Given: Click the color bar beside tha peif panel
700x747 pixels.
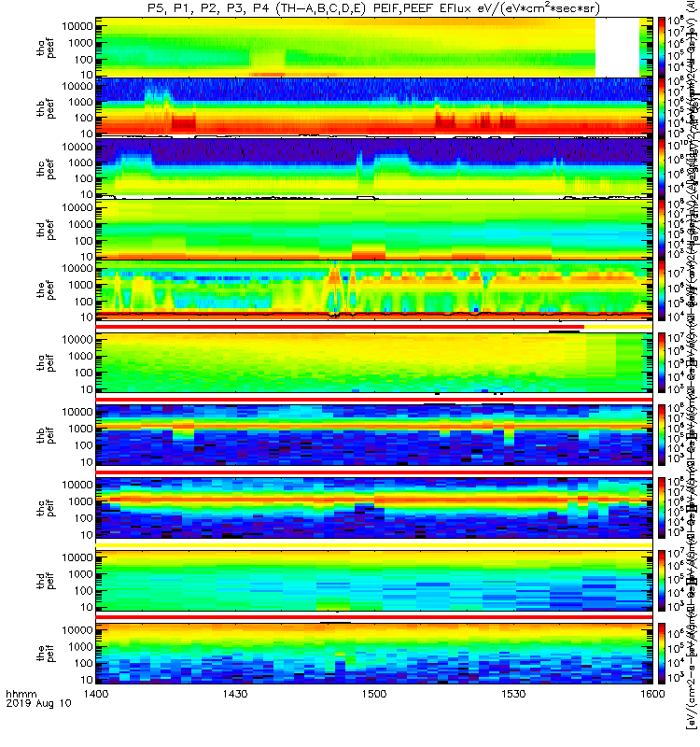Looking at the screenshot, I should [x=662, y=362].
